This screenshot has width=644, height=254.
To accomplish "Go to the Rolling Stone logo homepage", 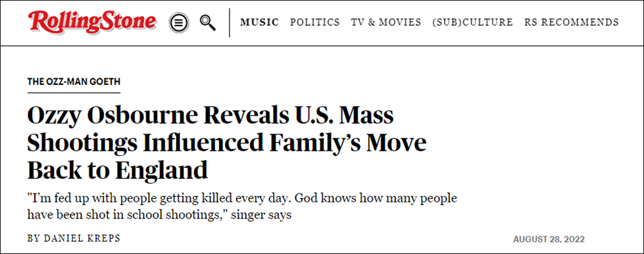I will point(92,21).
